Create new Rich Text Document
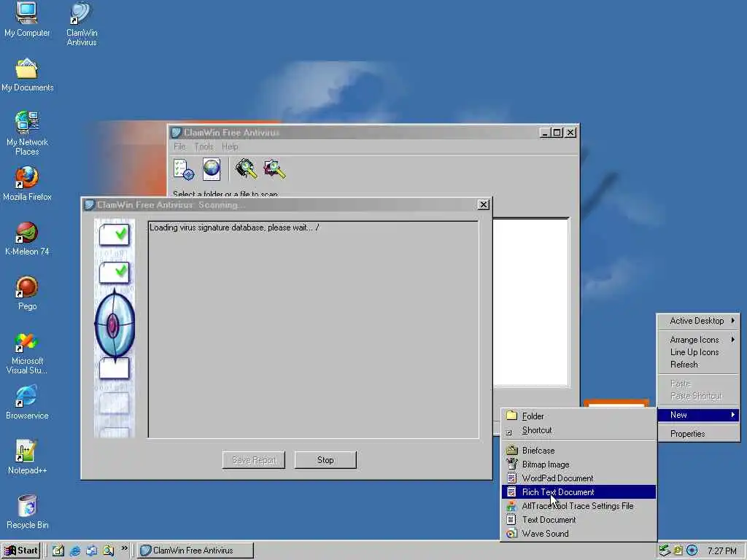 578,492
